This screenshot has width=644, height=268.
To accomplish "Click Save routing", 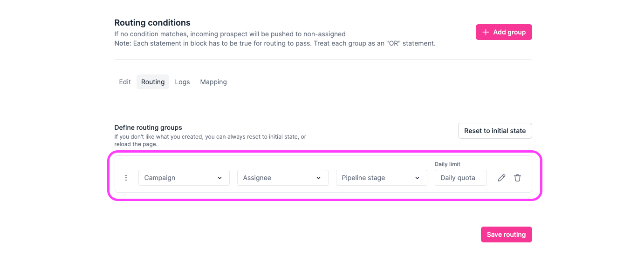I will pos(506,234).
